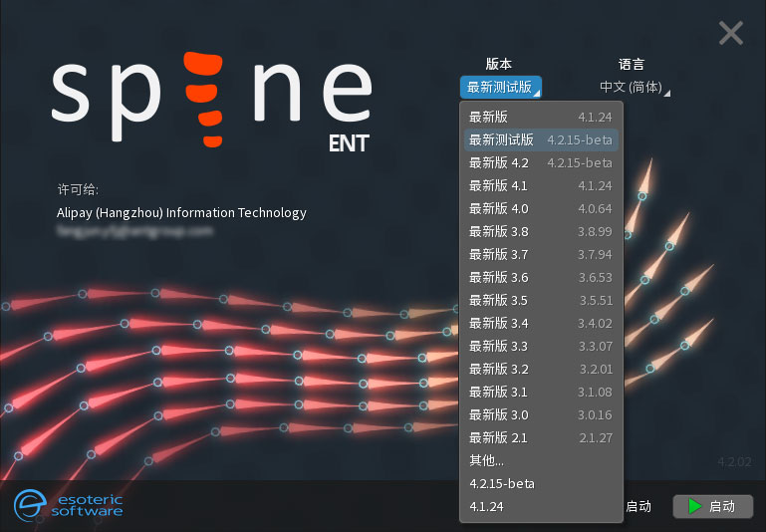Select the 最新版 2.1 version entry
The image size is (766, 532).
541,438
